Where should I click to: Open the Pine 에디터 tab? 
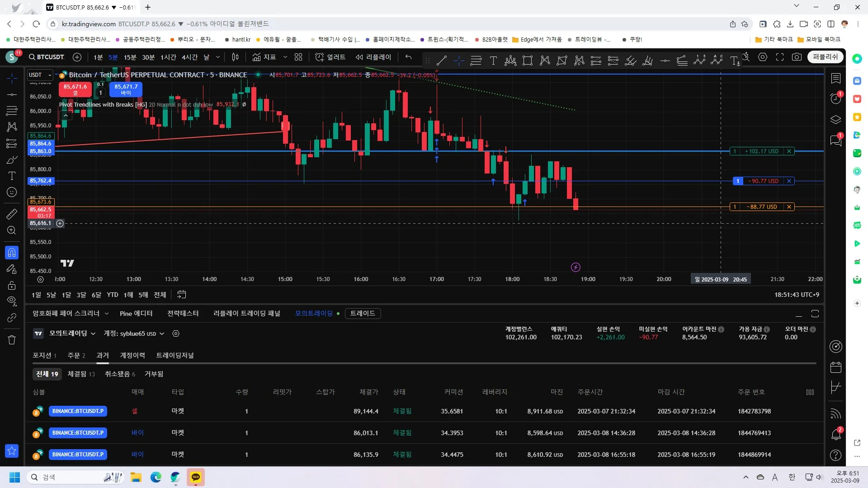click(136, 314)
